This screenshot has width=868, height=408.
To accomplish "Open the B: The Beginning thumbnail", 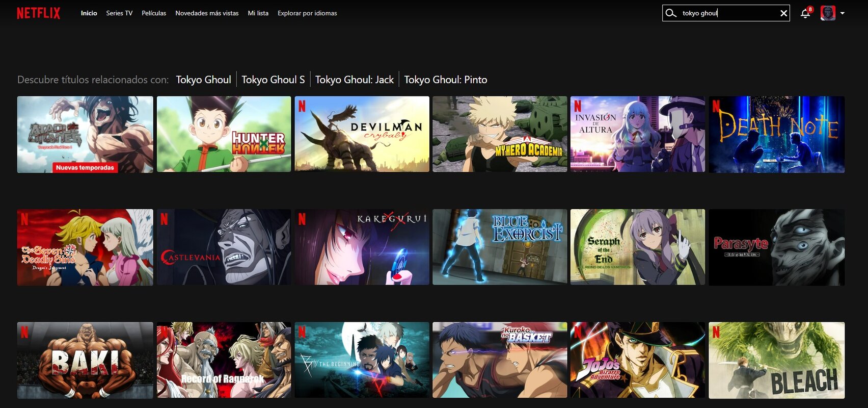I will (x=362, y=360).
